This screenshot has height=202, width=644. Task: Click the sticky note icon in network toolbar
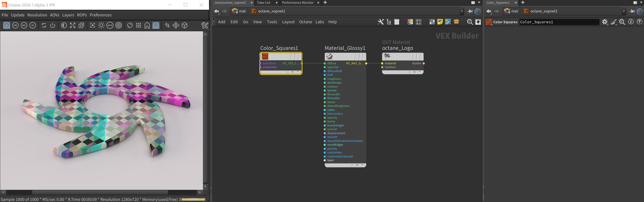click(x=440, y=22)
